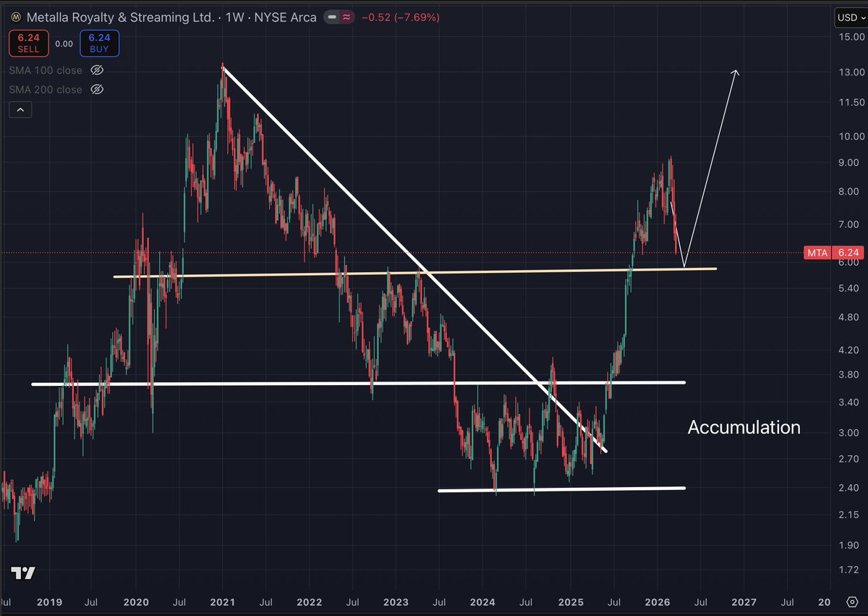This screenshot has height=616, width=868.
Task: Click the pink wavy-lines data indicator icon
Action: coord(348,16)
